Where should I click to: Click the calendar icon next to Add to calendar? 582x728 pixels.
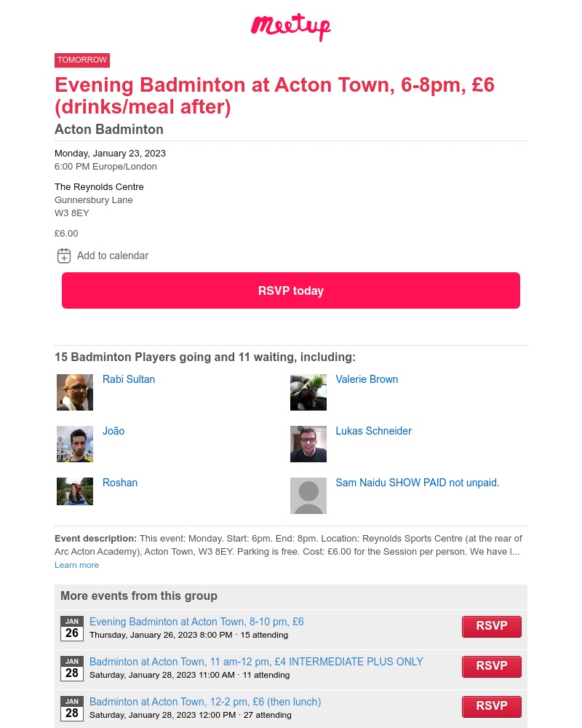[x=64, y=256]
